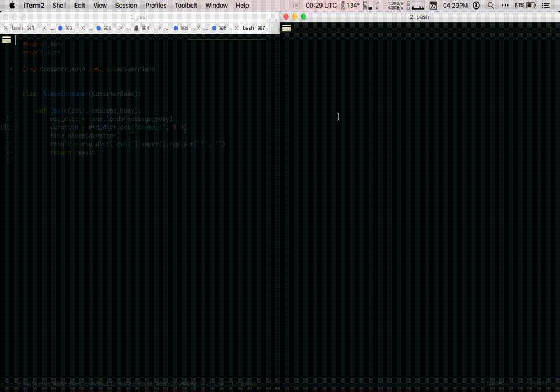The image size is (560, 392).
Task: Click the bell icon on tab ⌘4
Action: point(137,28)
